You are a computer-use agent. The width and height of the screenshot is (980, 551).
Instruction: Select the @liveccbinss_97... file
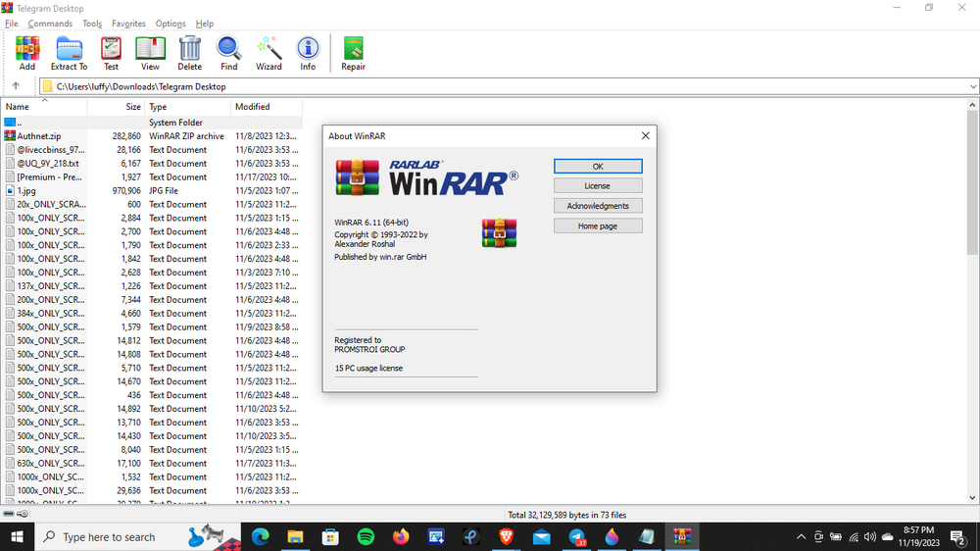coord(51,149)
